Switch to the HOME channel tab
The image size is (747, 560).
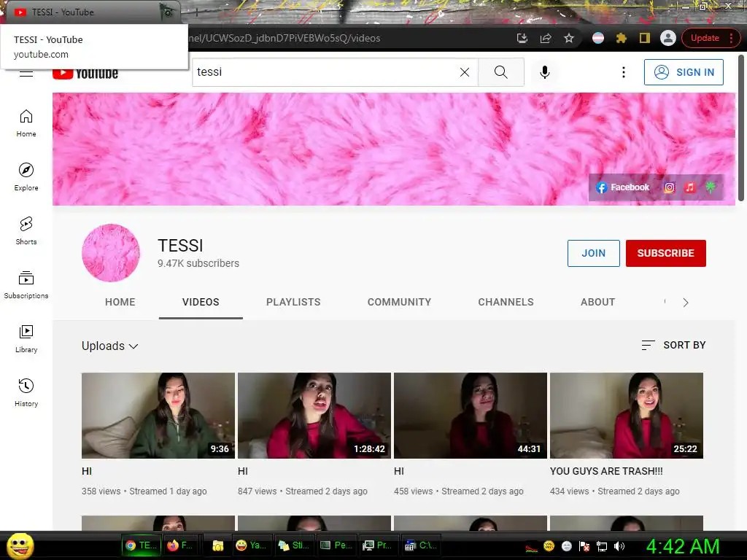pos(120,302)
